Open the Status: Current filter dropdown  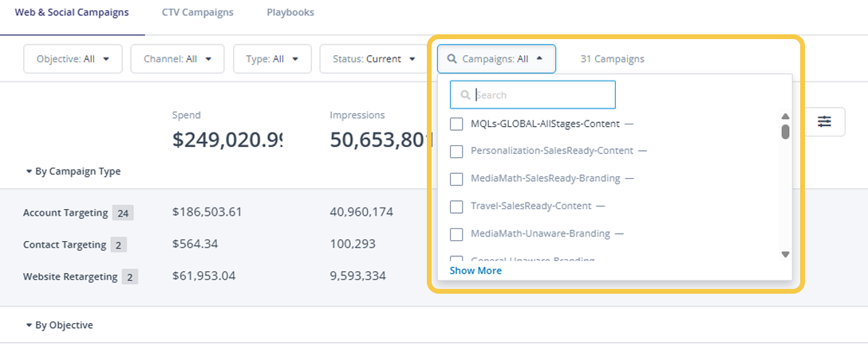pyautogui.click(x=373, y=59)
